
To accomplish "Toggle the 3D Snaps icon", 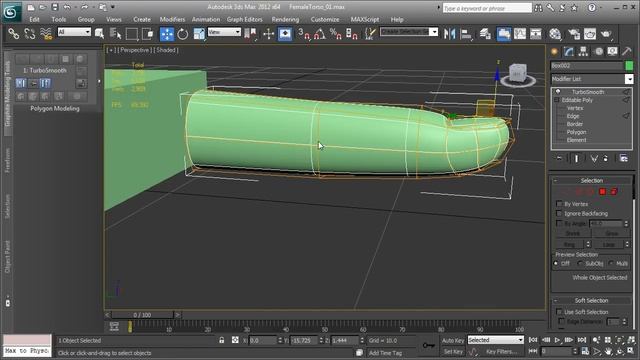I will [303, 33].
